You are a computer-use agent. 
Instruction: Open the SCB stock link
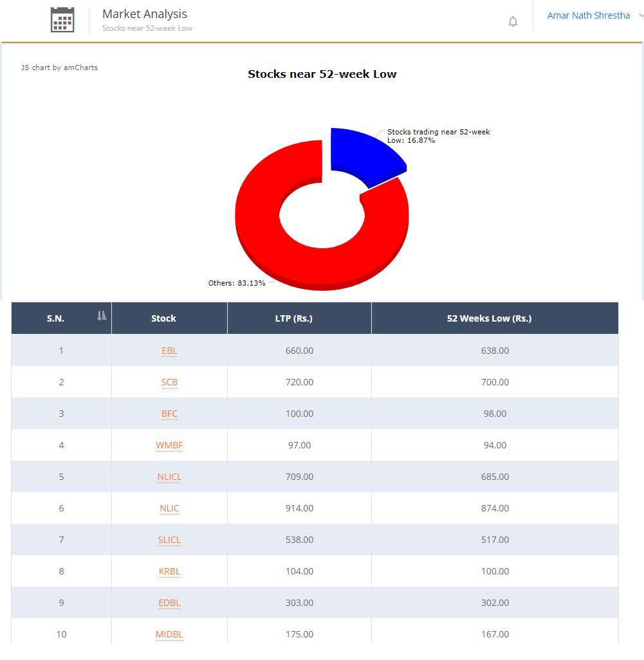coord(169,382)
